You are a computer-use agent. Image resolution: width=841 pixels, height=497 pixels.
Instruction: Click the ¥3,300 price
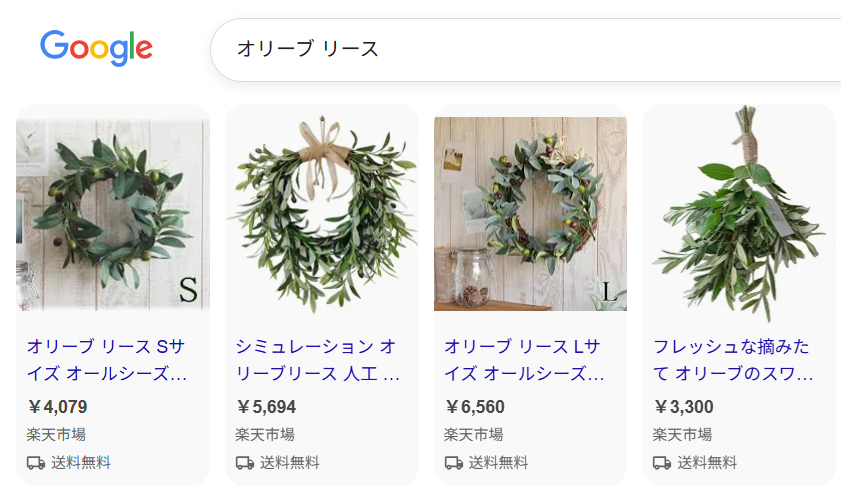coord(683,407)
